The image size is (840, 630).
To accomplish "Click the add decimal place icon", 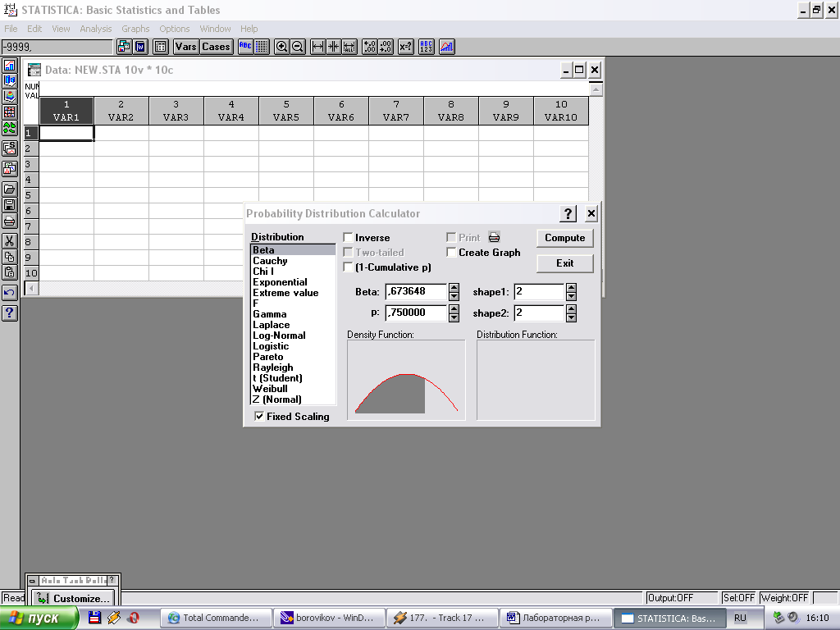I will click(x=370, y=47).
